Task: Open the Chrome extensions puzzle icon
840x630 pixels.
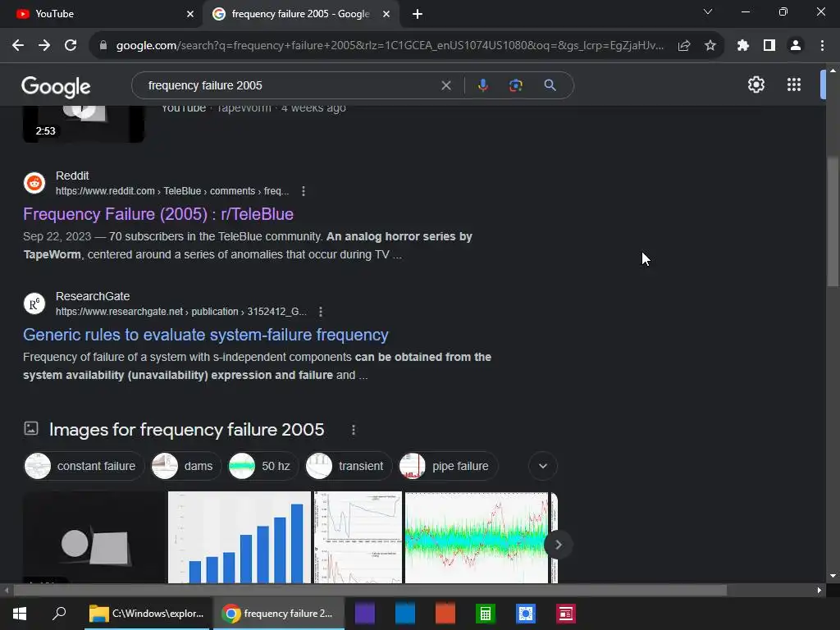Action: 743,46
